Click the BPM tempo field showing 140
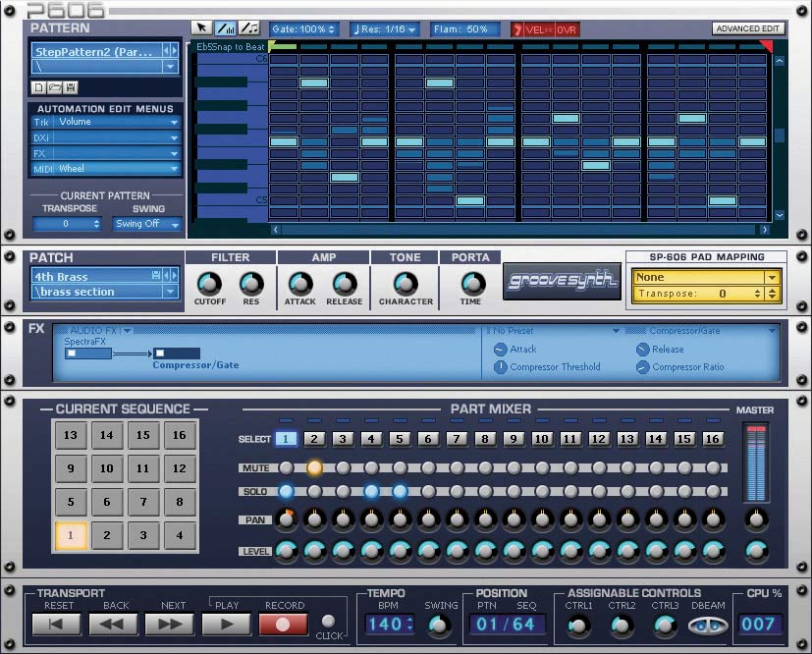 (x=389, y=624)
